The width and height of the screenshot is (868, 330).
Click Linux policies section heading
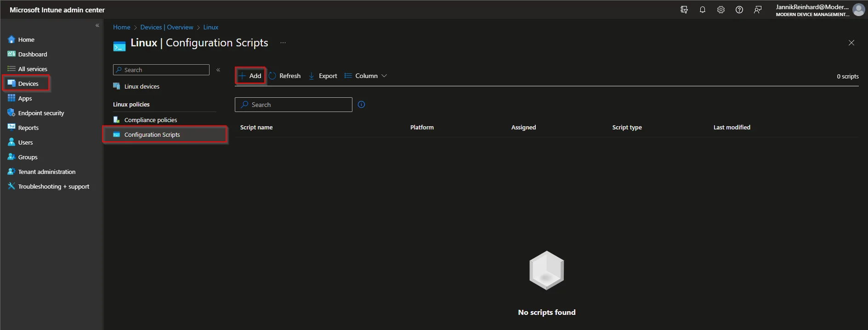[131, 104]
